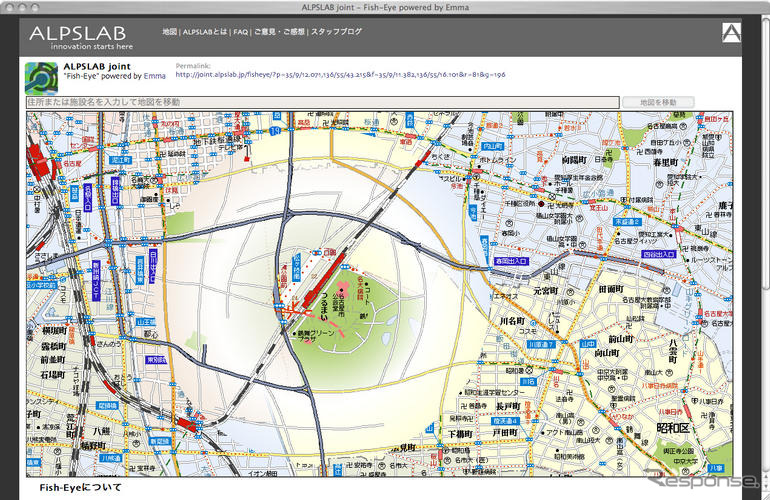Click the 下構町 district name

tap(460, 434)
